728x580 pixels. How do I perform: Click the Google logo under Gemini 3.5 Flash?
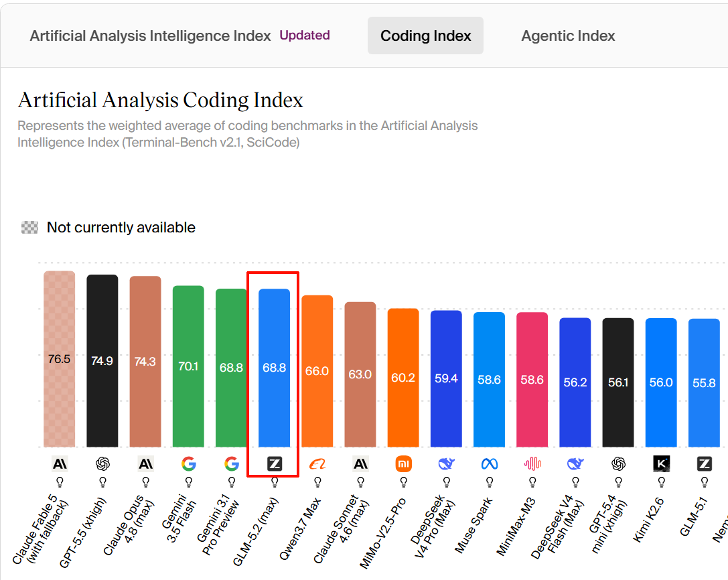coord(188,463)
